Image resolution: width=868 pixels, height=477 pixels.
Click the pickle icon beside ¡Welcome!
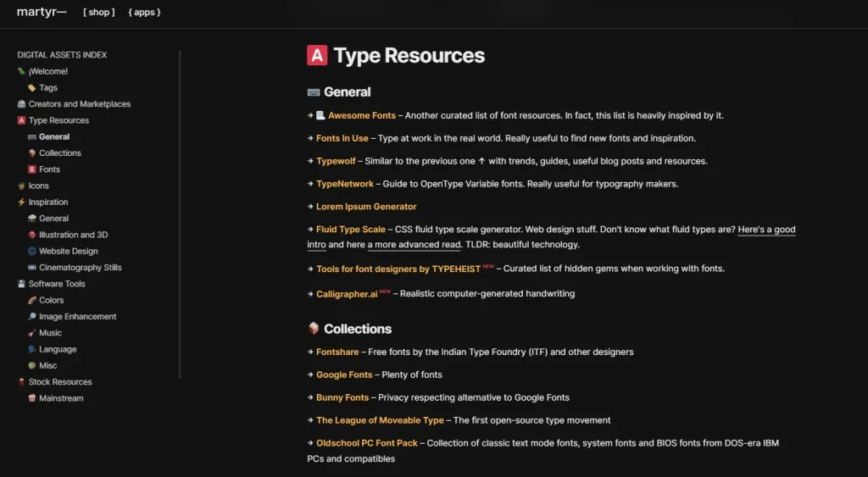21,71
